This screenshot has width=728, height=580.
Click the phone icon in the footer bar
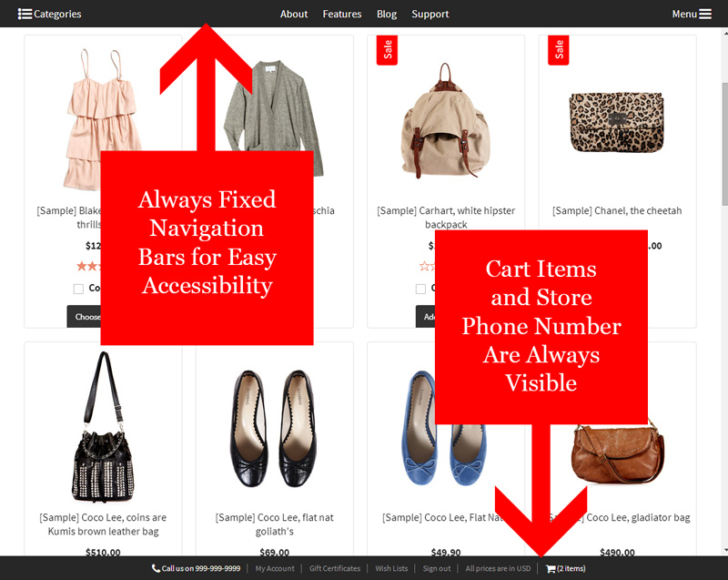pyautogui.click(x=156, y=568)
